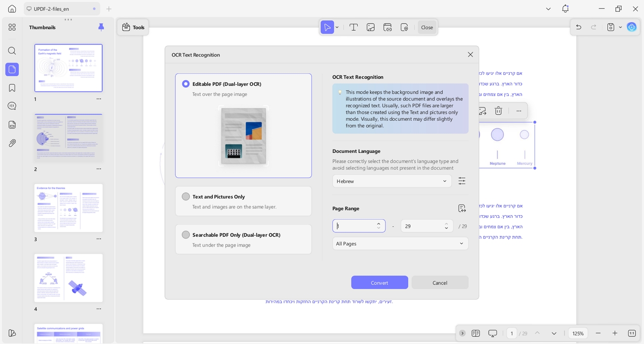Open the Edit Link tool
The image size is (644, 344).
coord(387,27)
